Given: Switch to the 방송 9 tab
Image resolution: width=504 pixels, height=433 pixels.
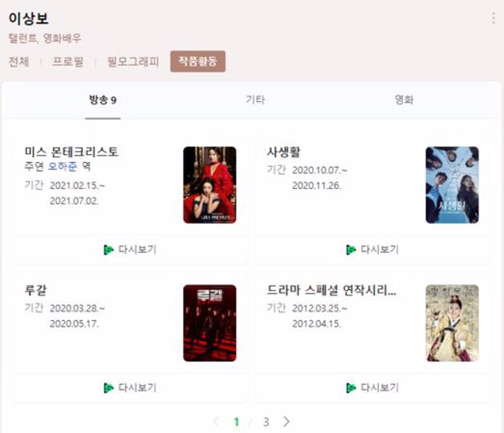Looking at the screenshot, I should tap(102, 101).
